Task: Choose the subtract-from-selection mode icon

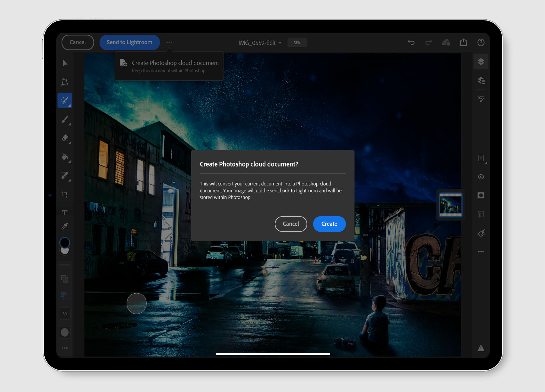Action: pyautogui.click(x=65, y=296)
